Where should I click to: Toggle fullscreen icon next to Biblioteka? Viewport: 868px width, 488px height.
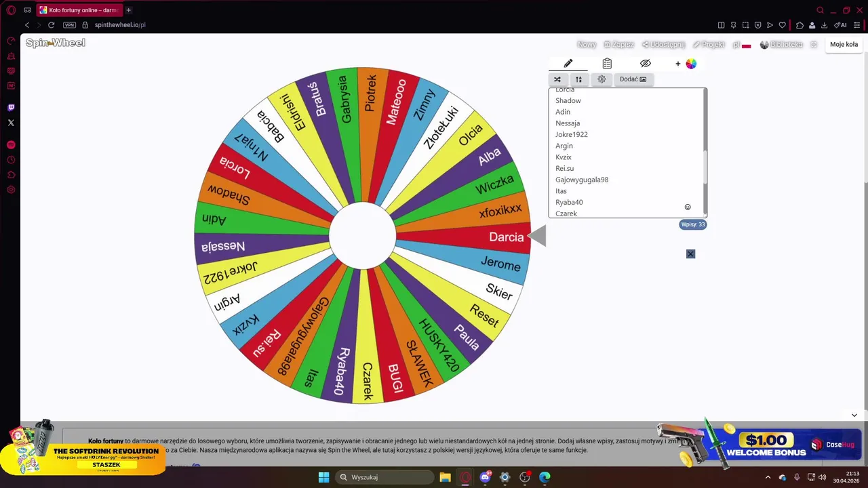pyautogui.click(x=814, y=45)
